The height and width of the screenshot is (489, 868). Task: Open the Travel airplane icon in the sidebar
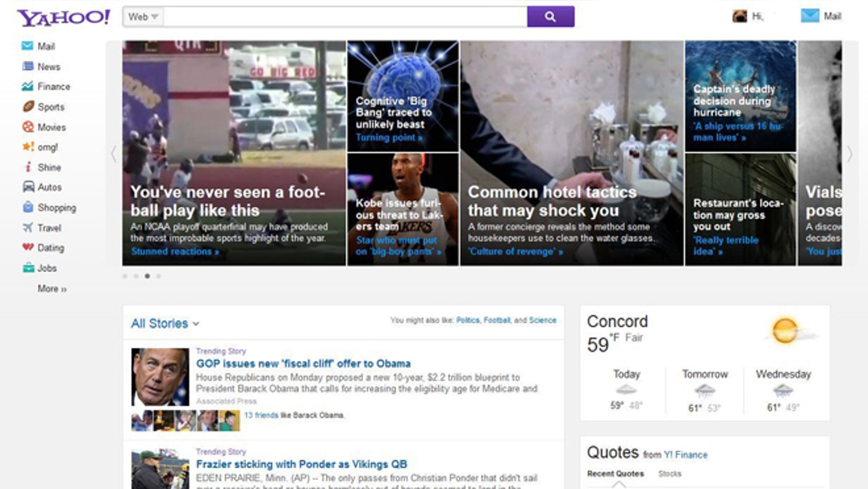28,227
